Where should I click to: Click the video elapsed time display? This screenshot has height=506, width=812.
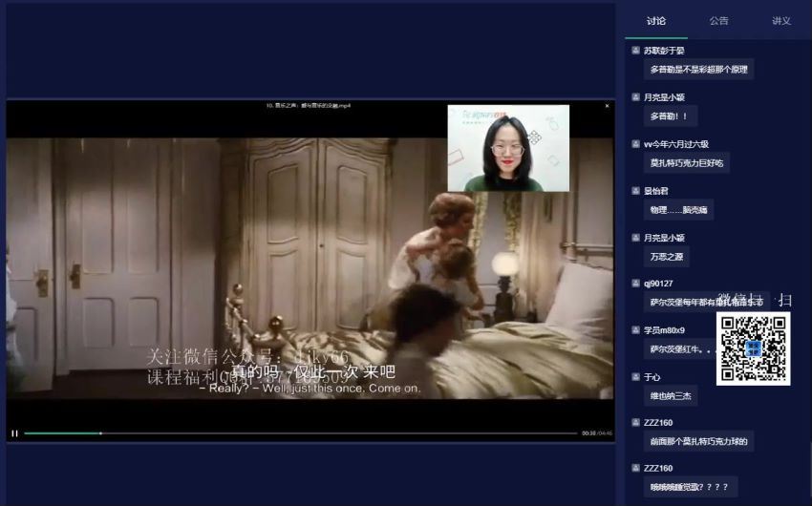588,433
